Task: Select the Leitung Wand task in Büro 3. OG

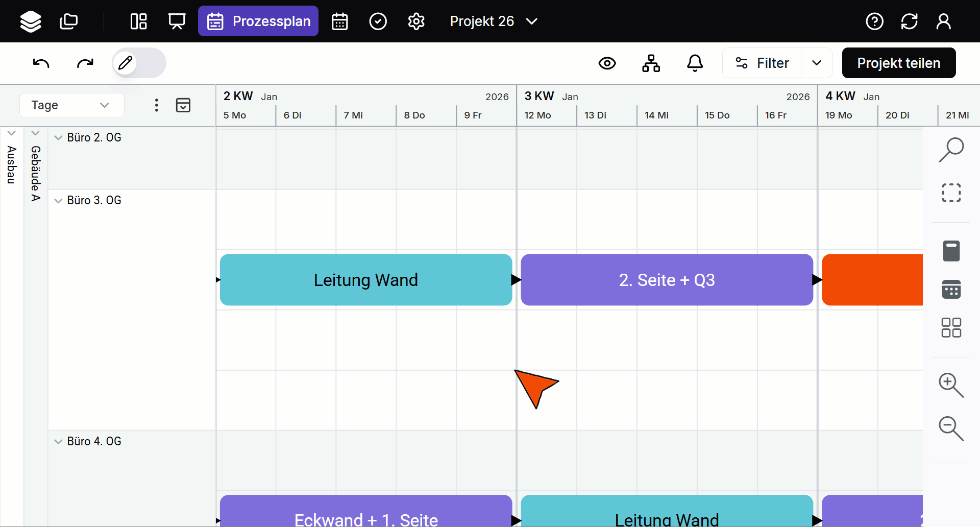Action: [365, 280]
